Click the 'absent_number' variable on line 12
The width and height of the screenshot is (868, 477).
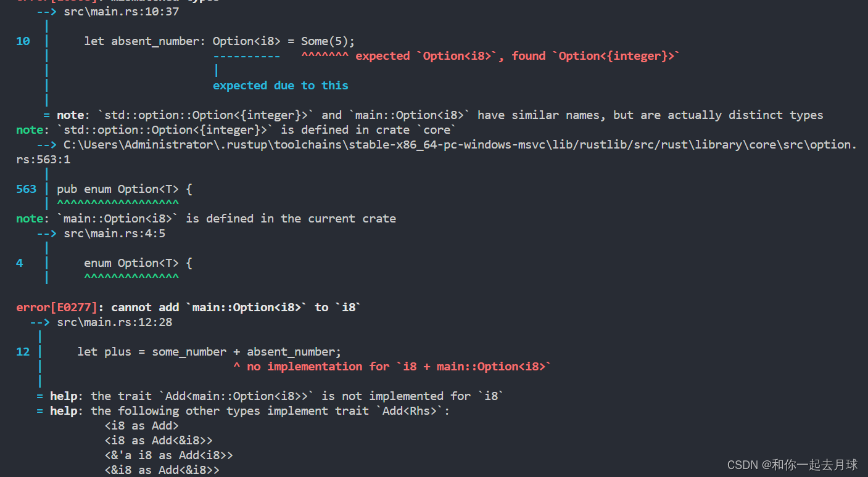click(x=291, y=352)
